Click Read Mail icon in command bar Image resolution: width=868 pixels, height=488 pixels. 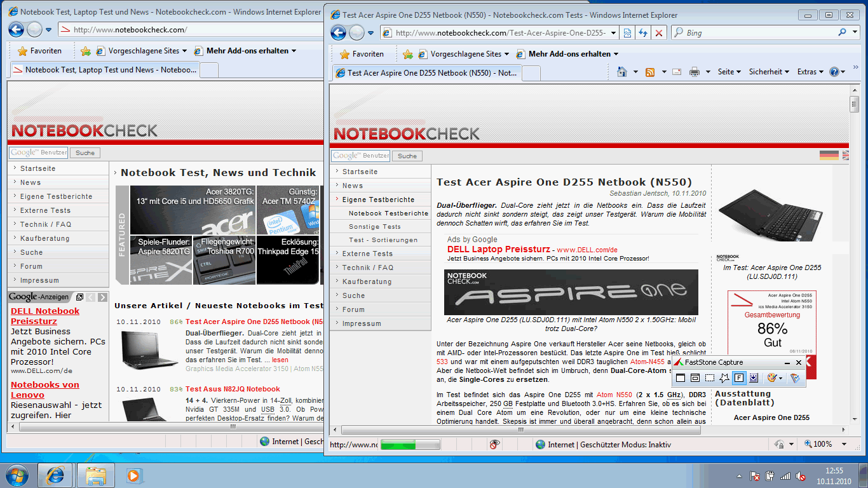point(677,72)
